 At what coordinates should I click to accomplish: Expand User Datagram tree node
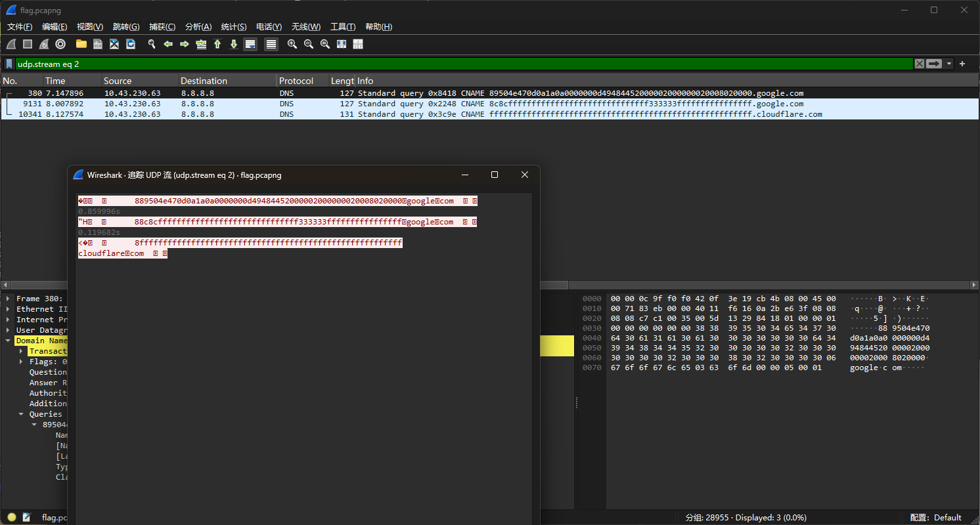click(9, 330)
